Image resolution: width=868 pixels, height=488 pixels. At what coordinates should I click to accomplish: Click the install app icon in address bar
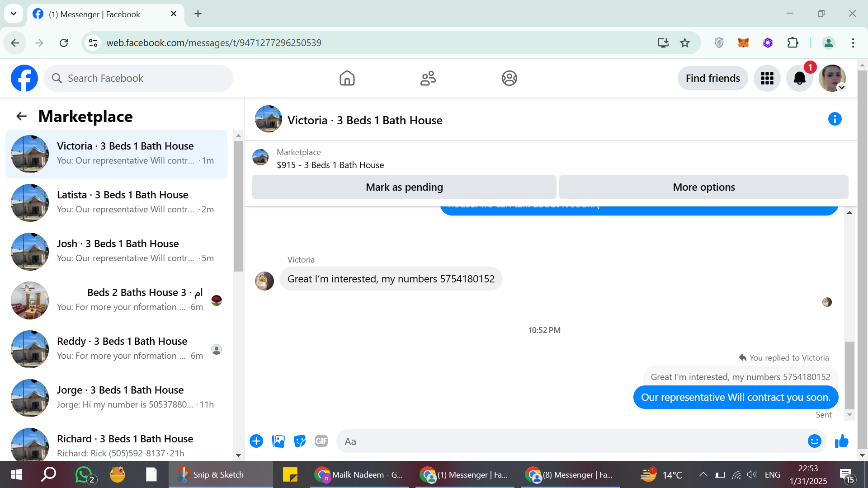coord(663,43)
